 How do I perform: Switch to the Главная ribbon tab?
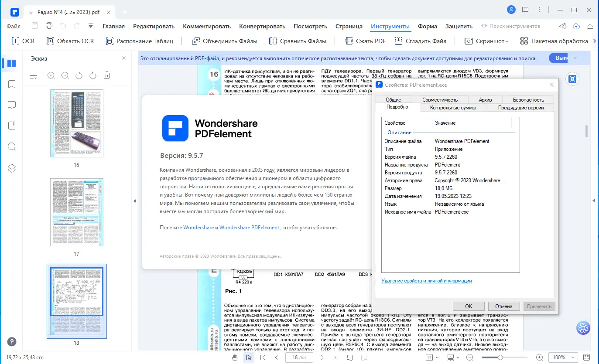pyautogui.click(x=113, y=26)
